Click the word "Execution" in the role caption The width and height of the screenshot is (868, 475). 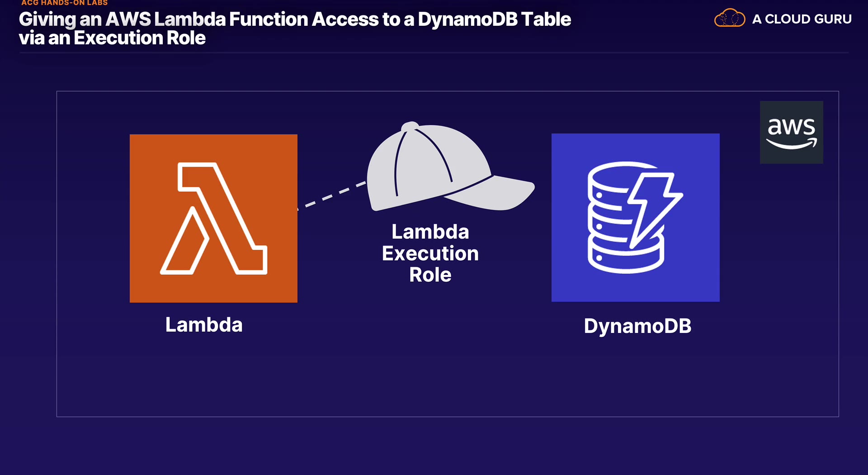pyautogui.click(x=430, y=253)
